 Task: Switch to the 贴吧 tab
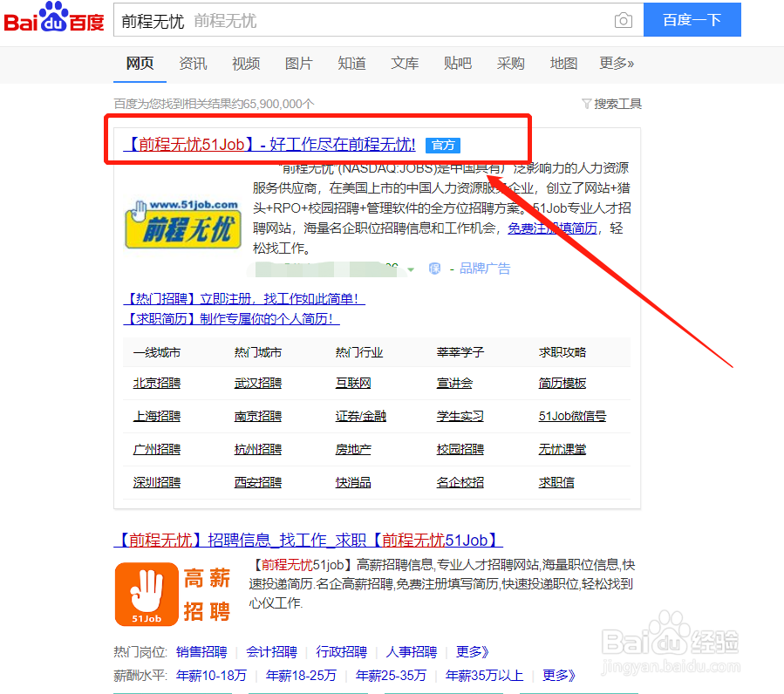point(458,64)
